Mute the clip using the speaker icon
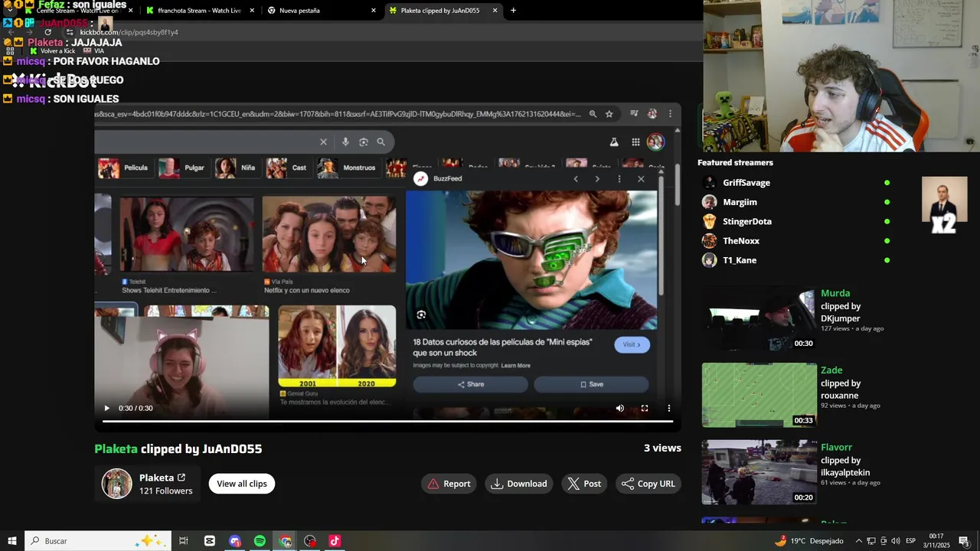The image size is (980, 551). click(x=620, y=408)
